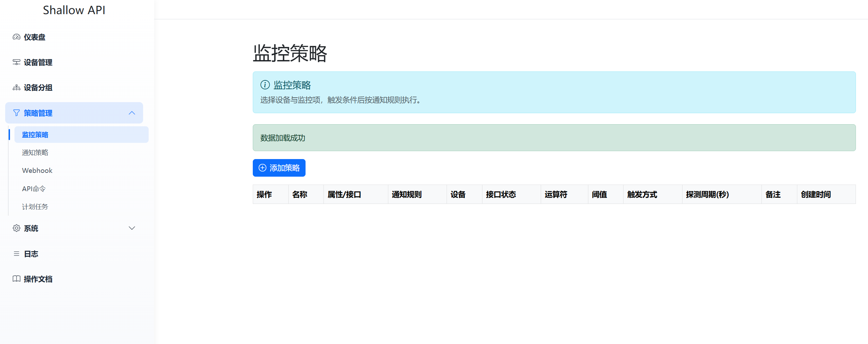Click the device management server icon
This screenshot has width=868, height=344.
tap(16, 62)
